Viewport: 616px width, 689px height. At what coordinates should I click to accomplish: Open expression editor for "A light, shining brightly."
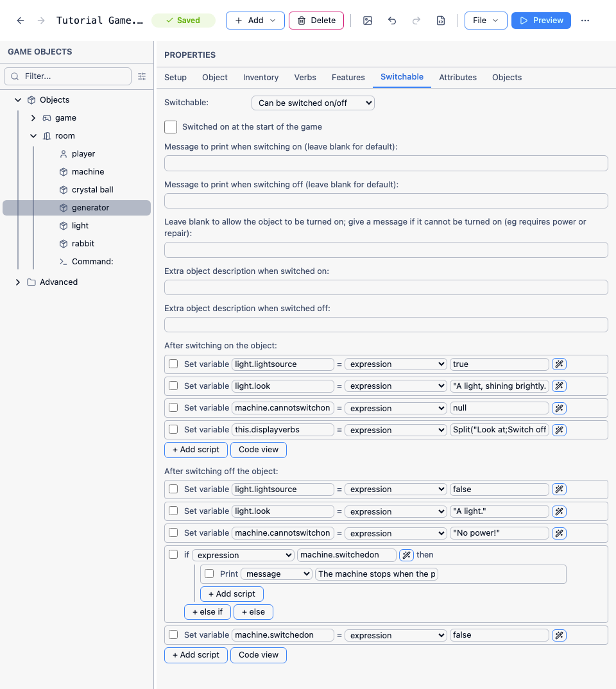pos(559,386)
